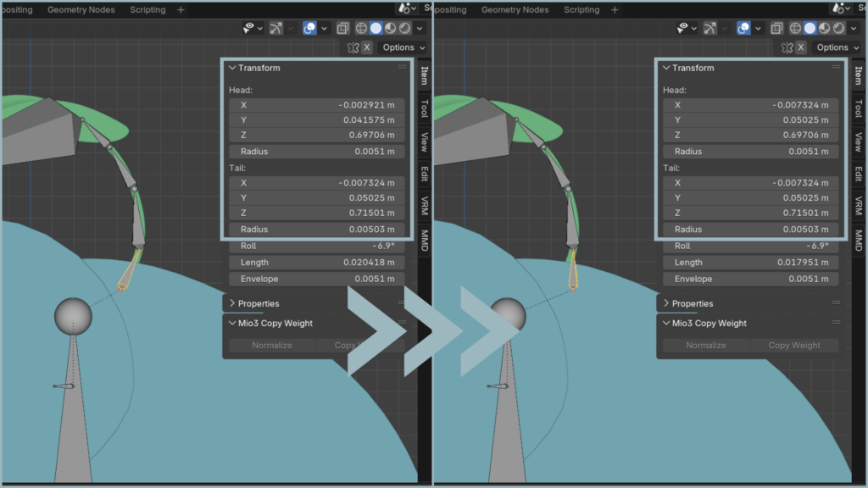Open Edit sidebar tab, right screenshot

pyautogui.click(x=859, y=174)
